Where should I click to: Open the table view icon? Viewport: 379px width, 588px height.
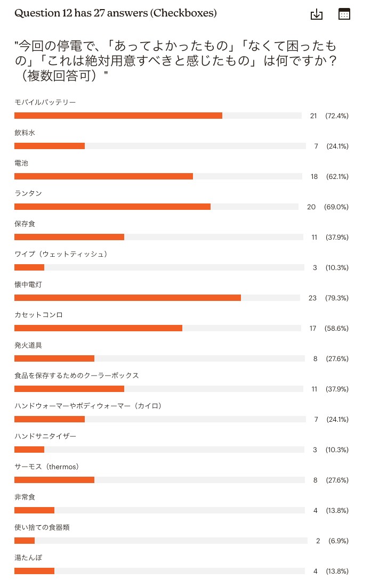coord(344,14)
